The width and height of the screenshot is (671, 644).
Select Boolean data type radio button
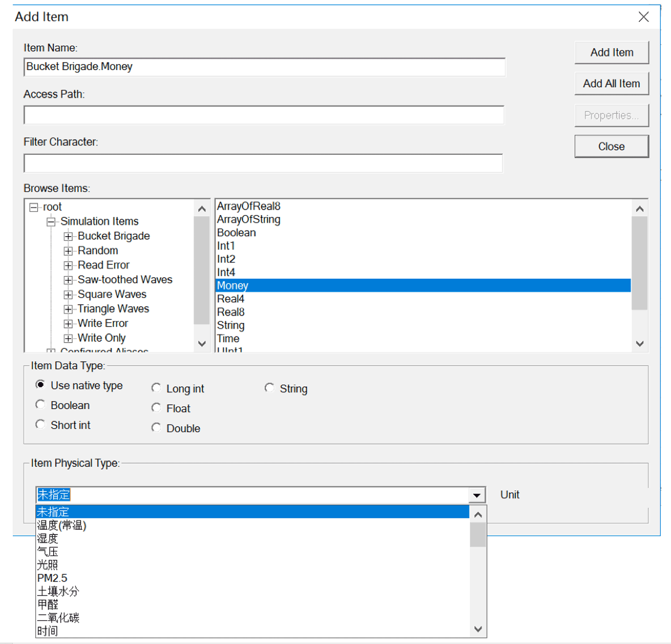tap(40, 405)
